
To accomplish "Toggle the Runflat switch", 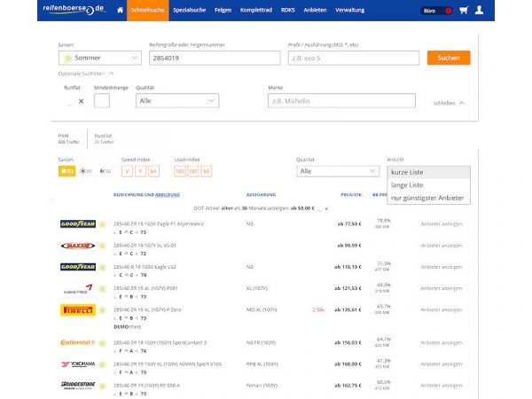I will tap(74, 101).
